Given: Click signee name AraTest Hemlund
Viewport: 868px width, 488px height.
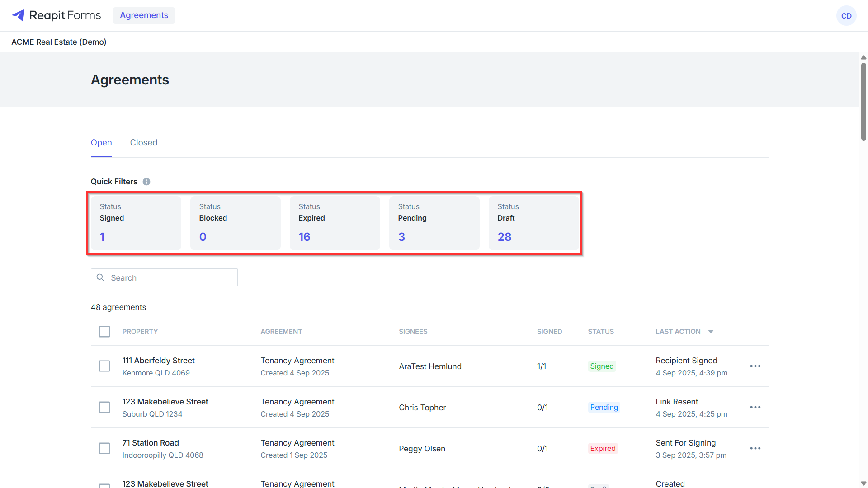Looking at the screenshot, I should click(x=430, y=366).
